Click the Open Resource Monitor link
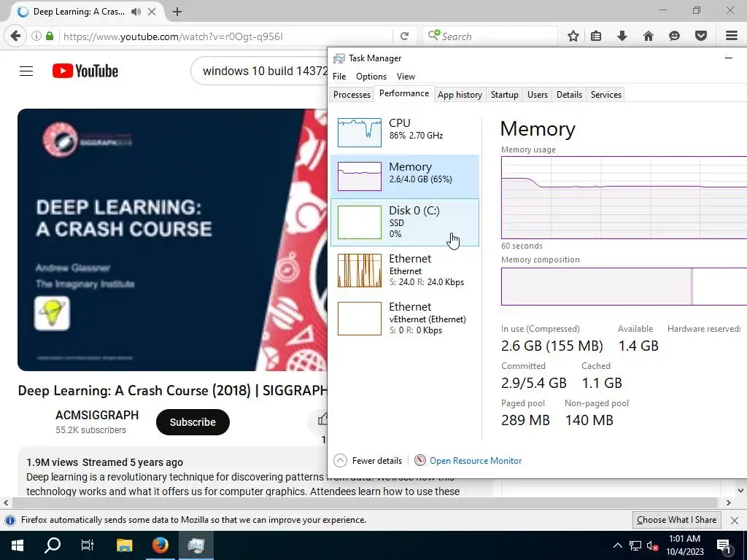747x560 pixels. (476, 461)
